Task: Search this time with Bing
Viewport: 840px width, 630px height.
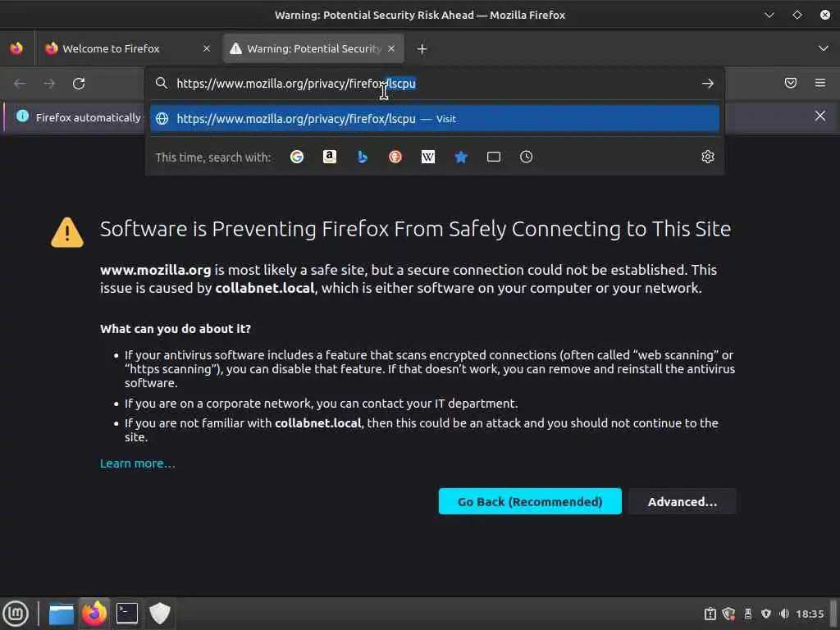Action: tap(363, 157)
